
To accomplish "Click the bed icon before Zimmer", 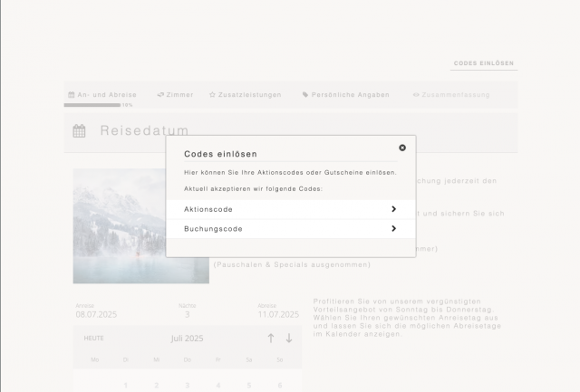I will 160,95.
